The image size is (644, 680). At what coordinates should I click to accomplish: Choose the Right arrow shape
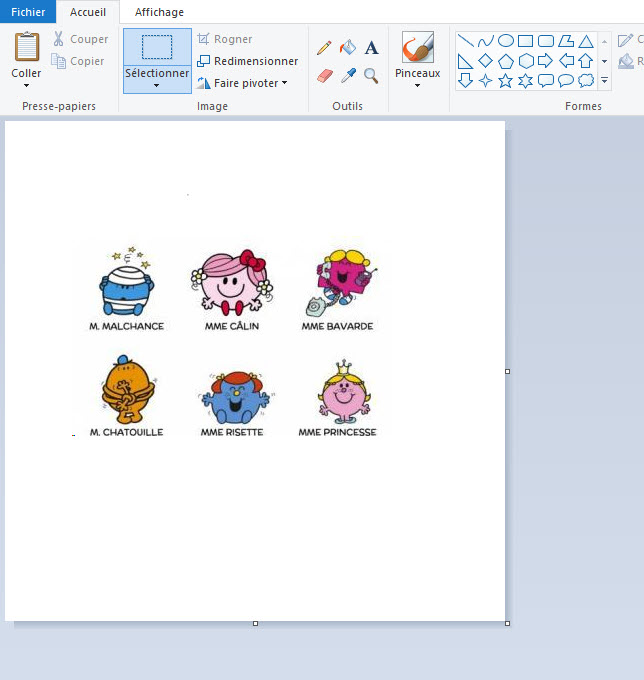(x=546, y=61)
